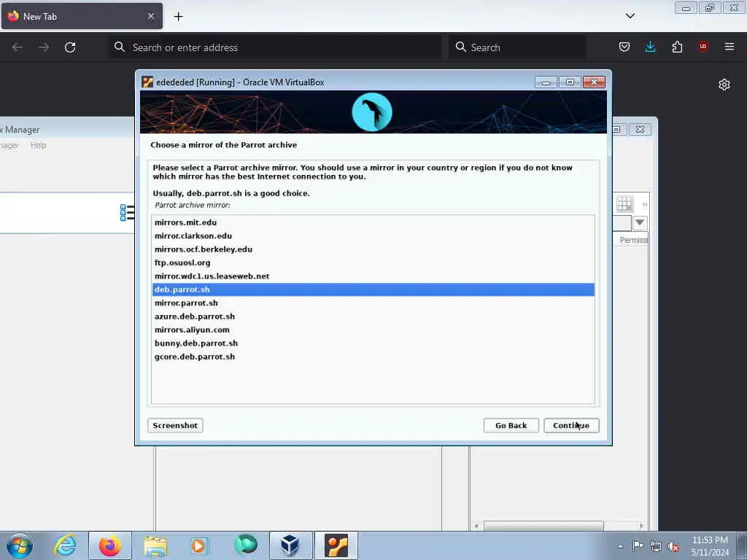Open Windows Media Player taskbar icon
The width and height of the screenshot is (747, 560).
[199, 545]
